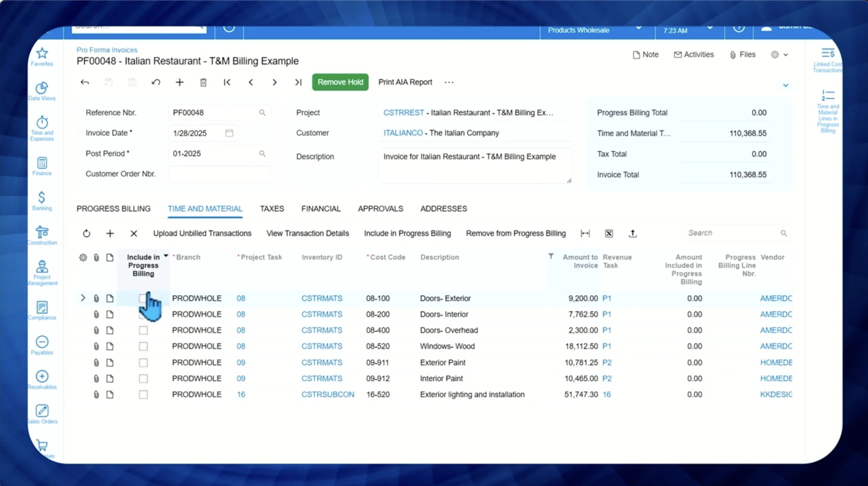
Task: Open Reference Nbr. lookup search
Action: [262, 112]
